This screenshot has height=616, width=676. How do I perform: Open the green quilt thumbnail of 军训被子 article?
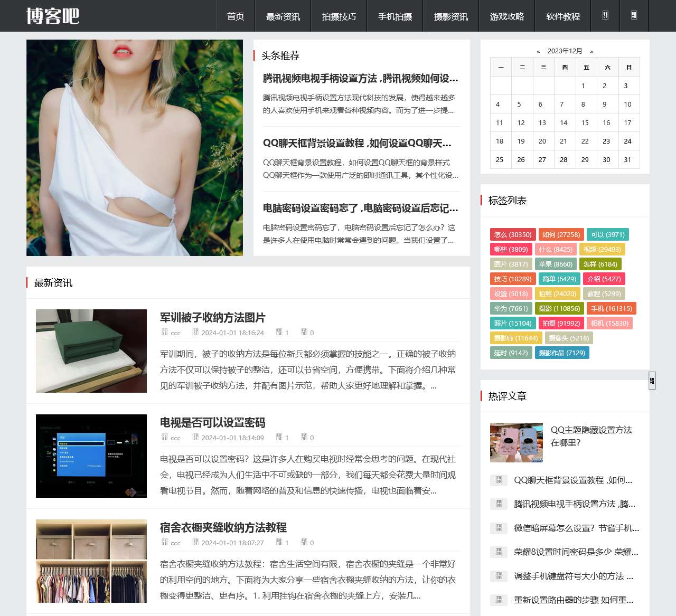pyautogui.click(x=91, y=351)
